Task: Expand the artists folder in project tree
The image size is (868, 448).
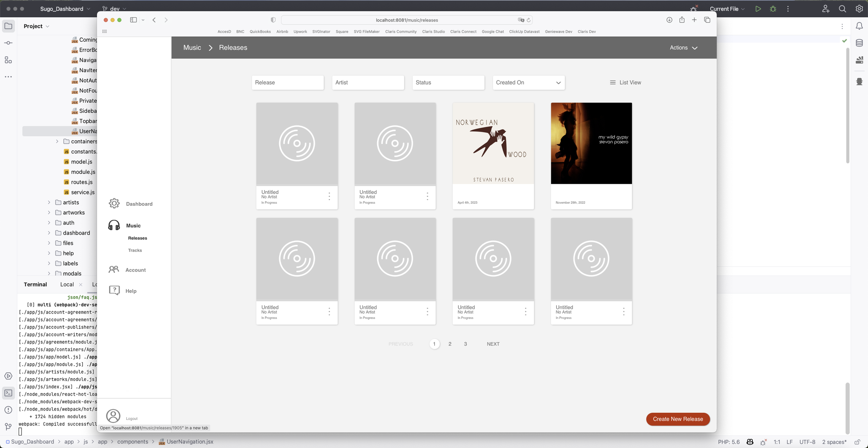Action: click(49, 202)
